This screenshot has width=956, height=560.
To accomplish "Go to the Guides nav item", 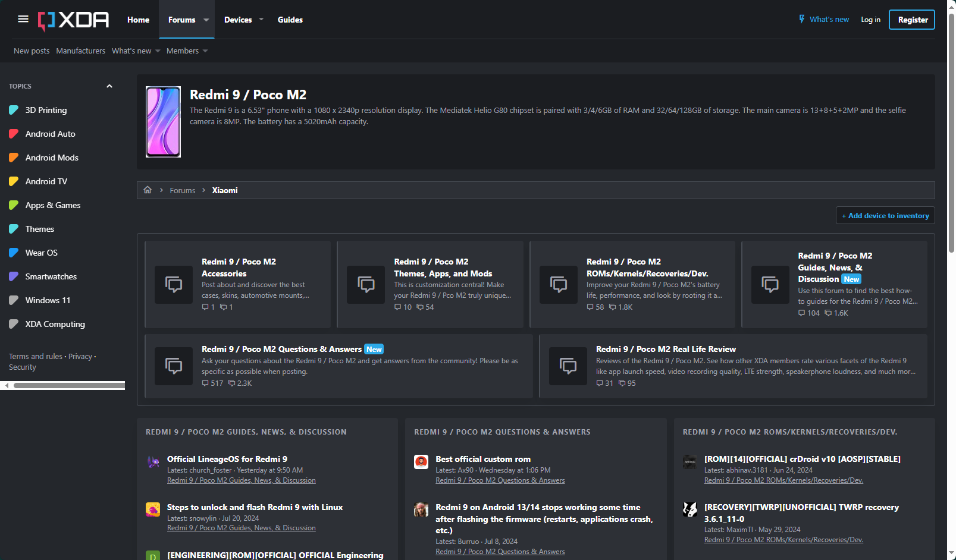I will (x=290, y=20).
